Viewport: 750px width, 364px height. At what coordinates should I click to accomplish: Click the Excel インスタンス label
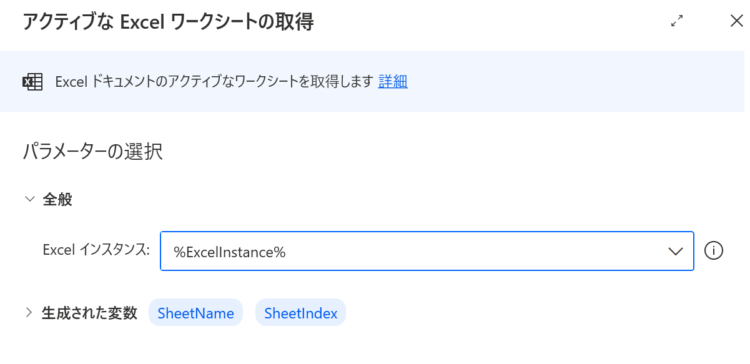pyautogui.click(x=96, y=250)
